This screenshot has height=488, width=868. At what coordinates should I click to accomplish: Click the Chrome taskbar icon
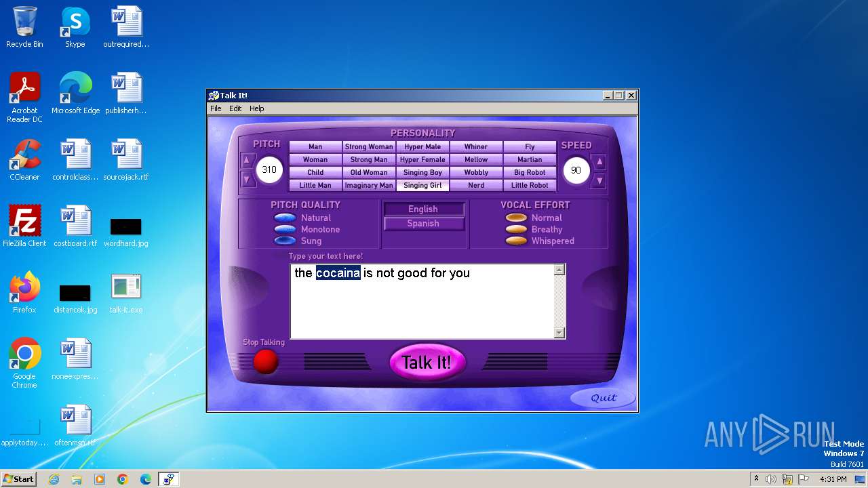123,479
